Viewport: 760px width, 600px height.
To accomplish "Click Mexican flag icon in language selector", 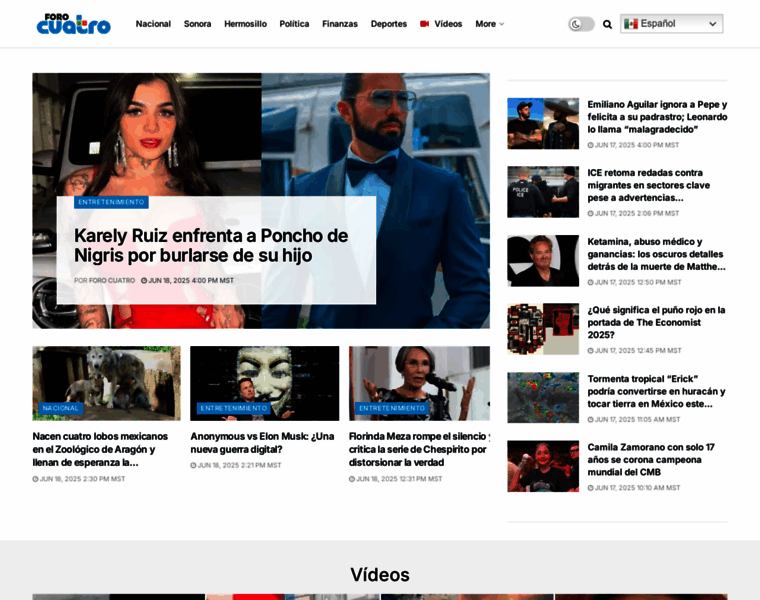I will [631, 24].
